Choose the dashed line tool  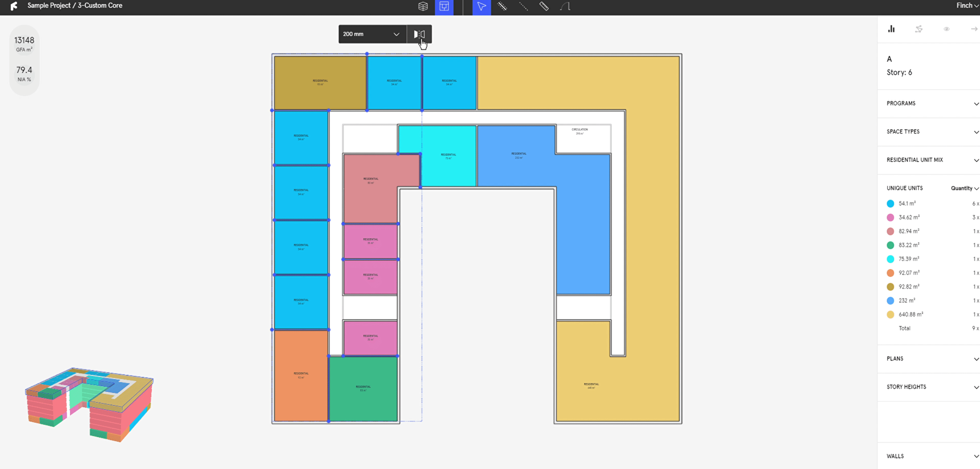[523, 6]
